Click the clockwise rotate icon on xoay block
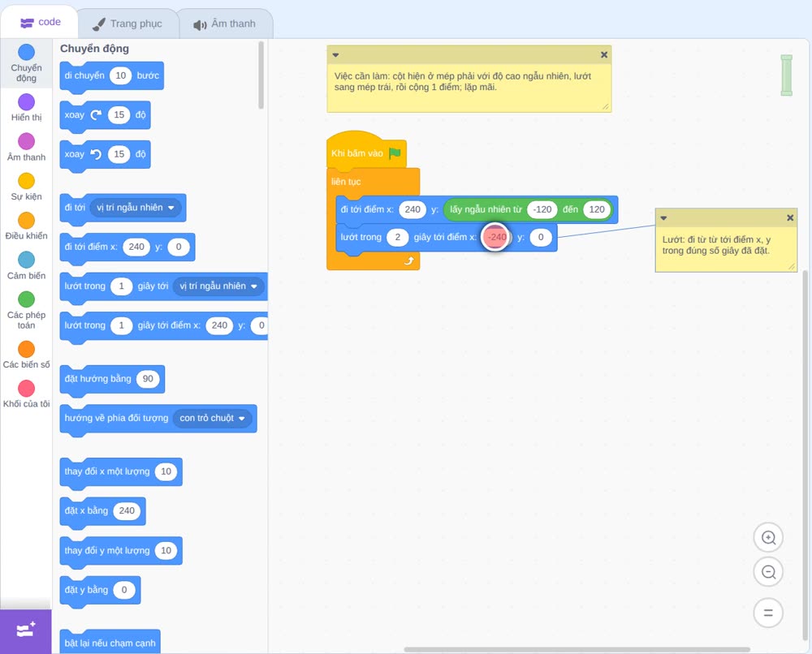The height and width of the screenshot is (654, 812). (x=96, y=115)
